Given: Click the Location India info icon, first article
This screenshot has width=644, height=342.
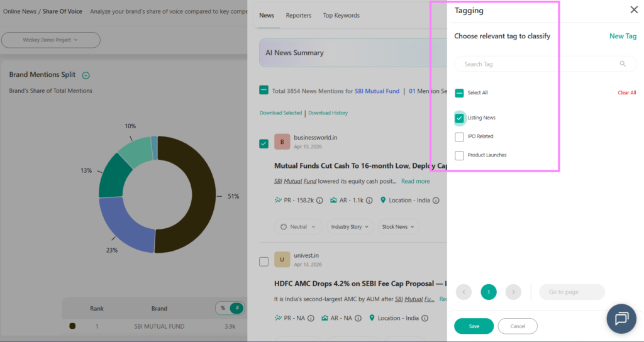Looking at the screenshot, I should click(436, 201).
